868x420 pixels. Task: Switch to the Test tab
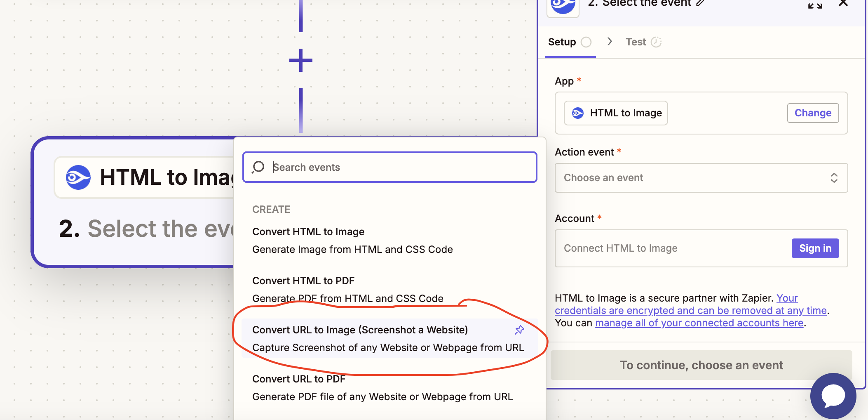[x=635, y=42]
